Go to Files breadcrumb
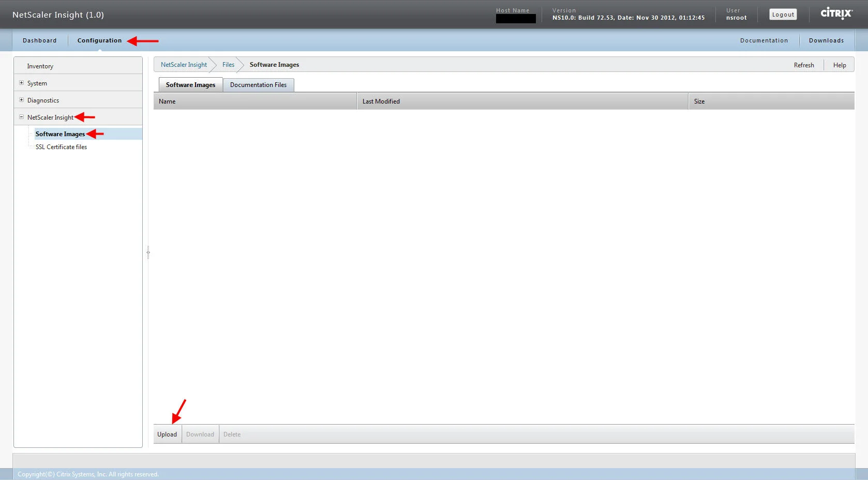 point(228,65)
